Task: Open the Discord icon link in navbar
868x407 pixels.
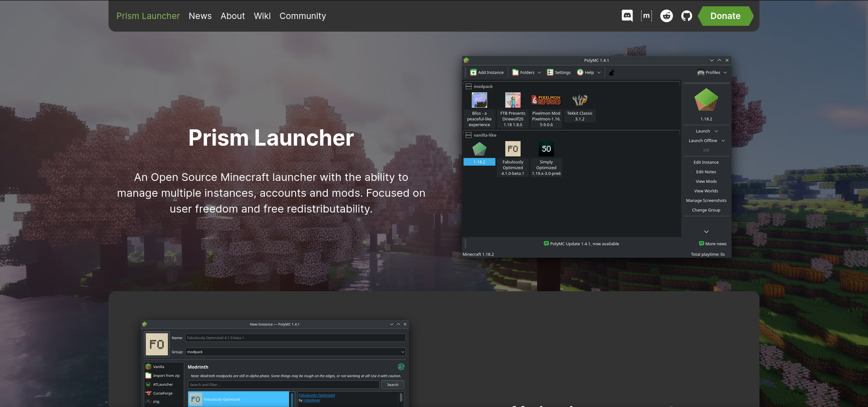Action: (627, 16)
